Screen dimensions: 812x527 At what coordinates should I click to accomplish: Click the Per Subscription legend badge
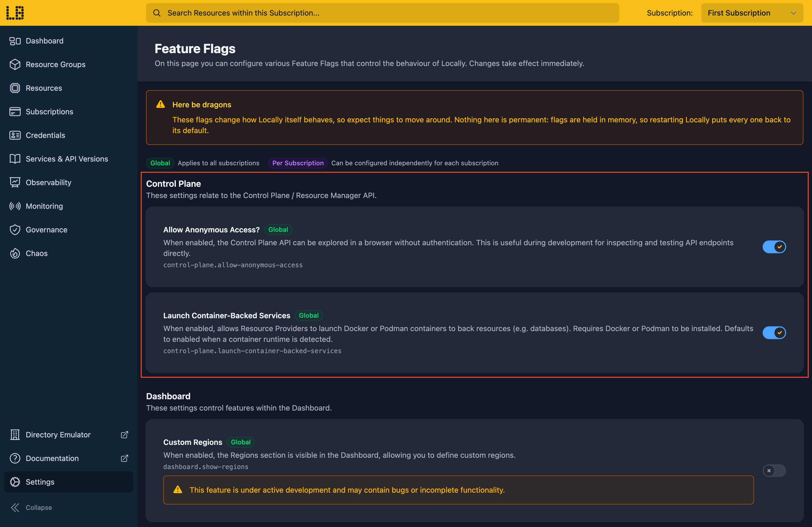tap(298, 163)
